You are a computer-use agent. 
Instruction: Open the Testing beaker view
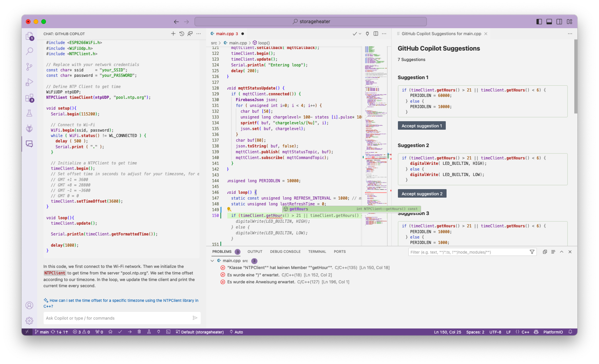pyautogui.click(x=29, y=113)
